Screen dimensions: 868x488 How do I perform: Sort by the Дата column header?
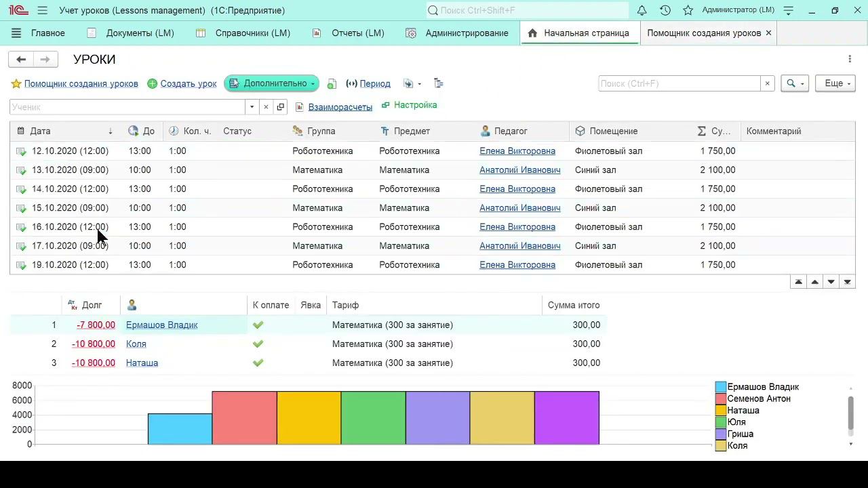[x=65, y=131]
